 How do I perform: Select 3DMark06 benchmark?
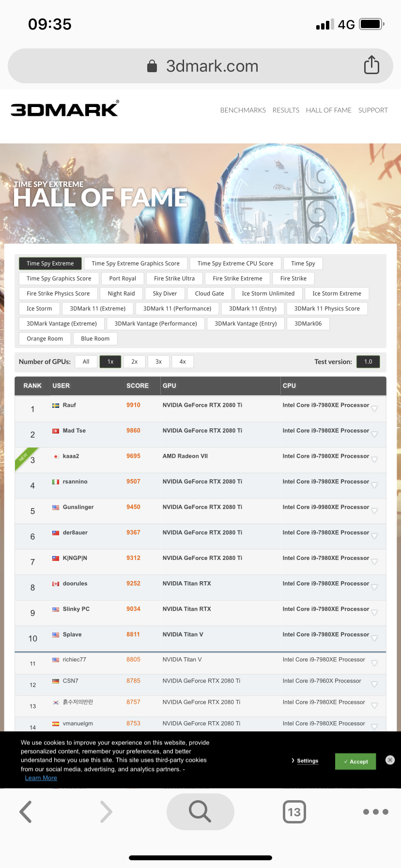(308, 324)
